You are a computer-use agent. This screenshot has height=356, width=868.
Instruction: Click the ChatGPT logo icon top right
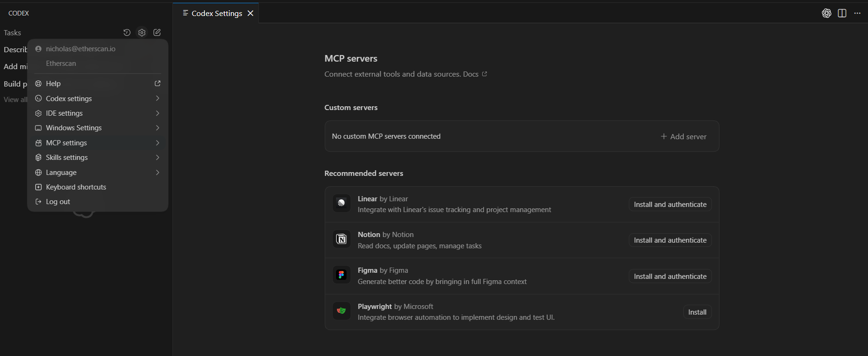(x=827, y=13)
